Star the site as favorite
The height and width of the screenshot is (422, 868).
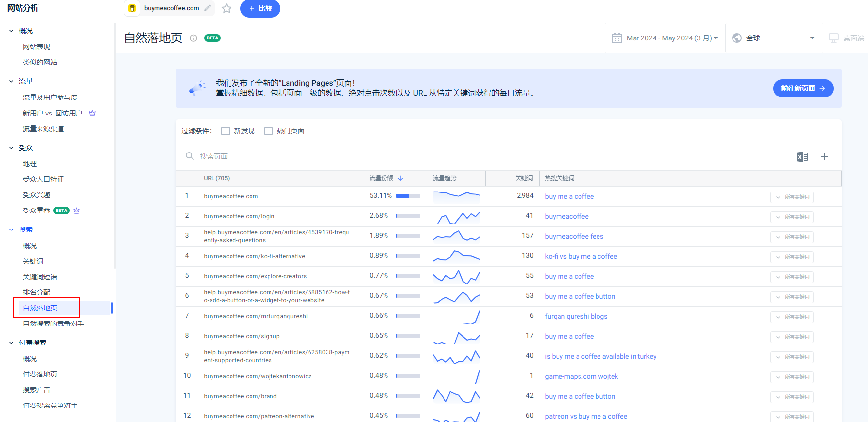click(x=227, y=8)
